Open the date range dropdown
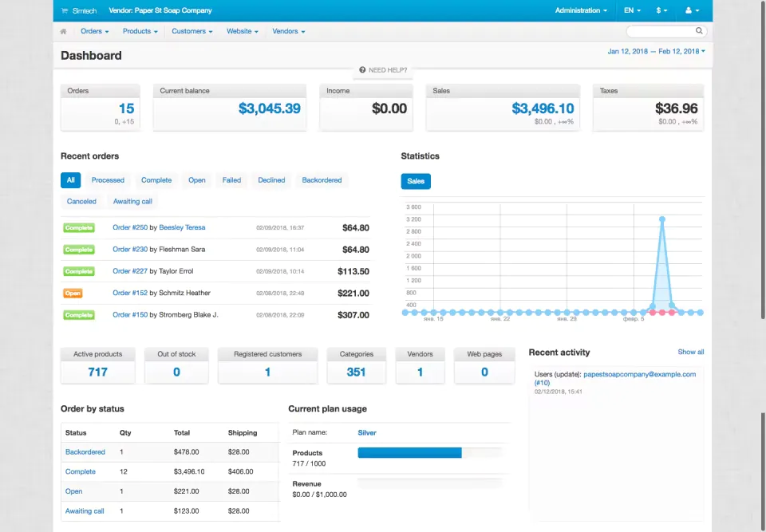The image size is (766, 532). click(656, 51)
